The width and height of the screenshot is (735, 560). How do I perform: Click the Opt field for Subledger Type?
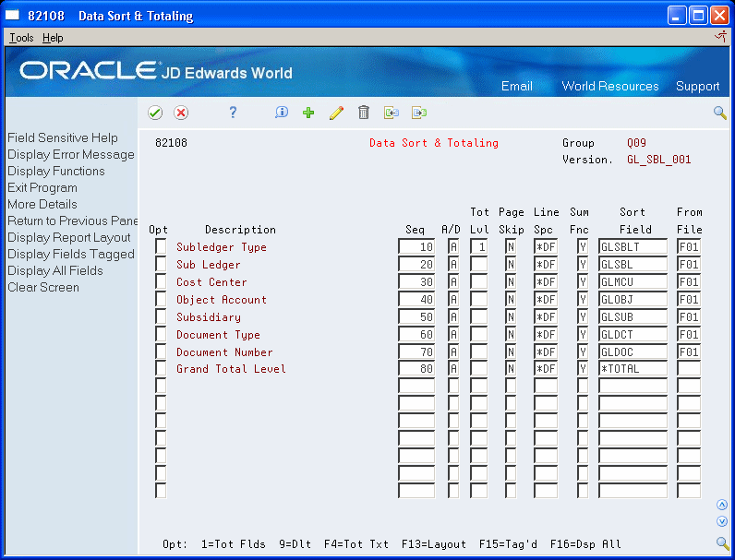pyautogui.click(x=161, y=246)
